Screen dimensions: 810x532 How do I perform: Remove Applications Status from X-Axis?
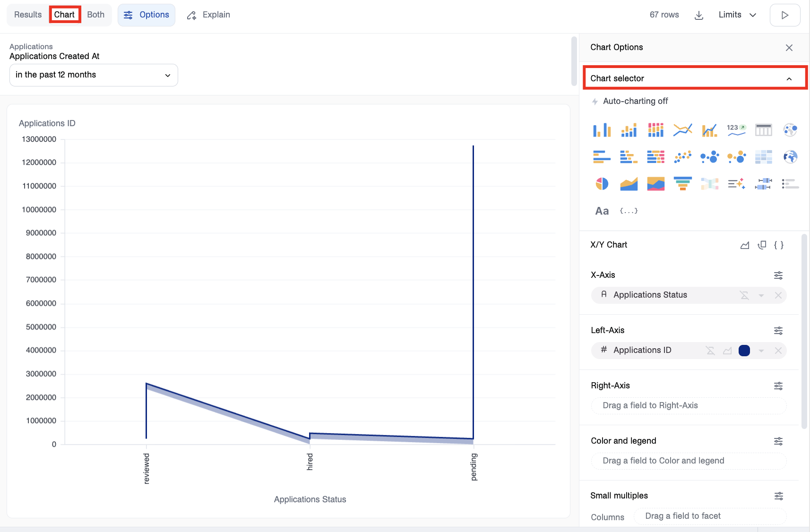[778, 295]
